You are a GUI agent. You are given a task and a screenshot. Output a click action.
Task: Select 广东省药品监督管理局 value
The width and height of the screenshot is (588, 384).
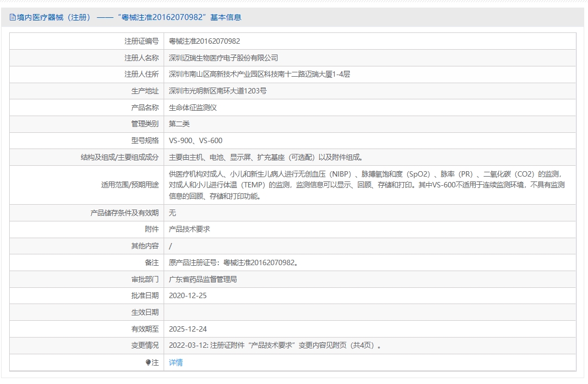click(x=202, y=279)
